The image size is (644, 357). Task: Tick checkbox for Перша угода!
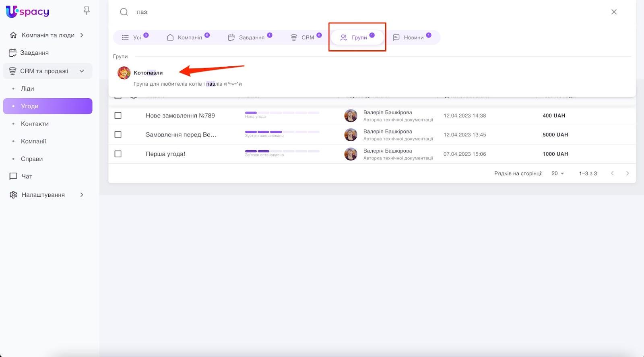click(x=118, y=154)
